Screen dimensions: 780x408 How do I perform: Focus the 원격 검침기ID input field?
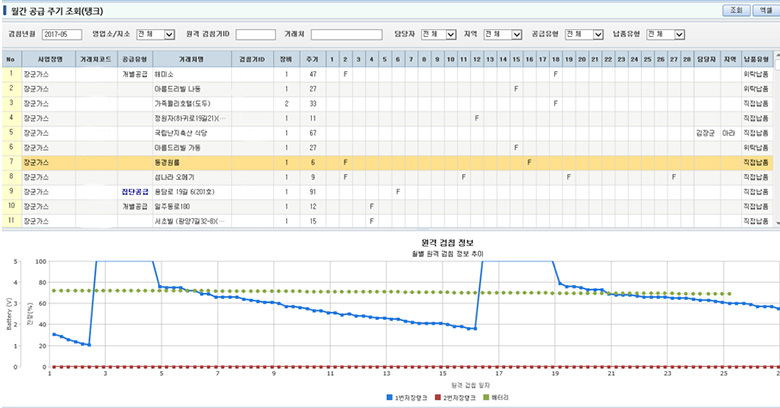click(x=255, y=35)
